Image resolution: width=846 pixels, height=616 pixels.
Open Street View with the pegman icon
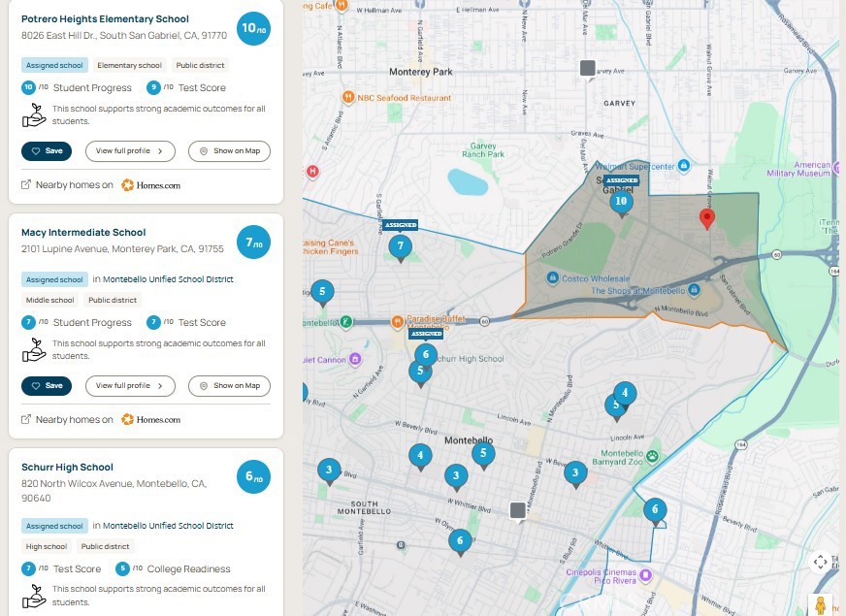[820, 605]
